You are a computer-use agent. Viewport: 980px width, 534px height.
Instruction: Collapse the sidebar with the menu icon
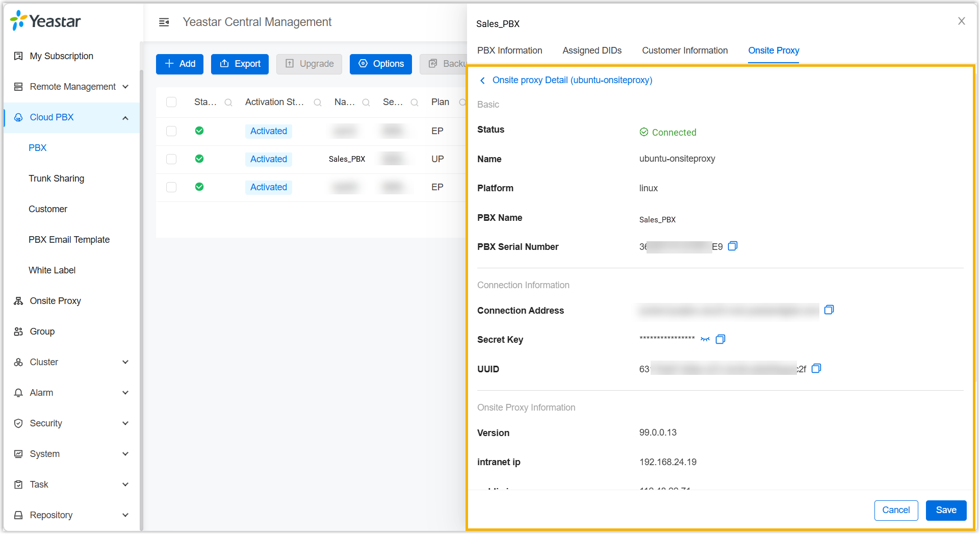[164, 22]
